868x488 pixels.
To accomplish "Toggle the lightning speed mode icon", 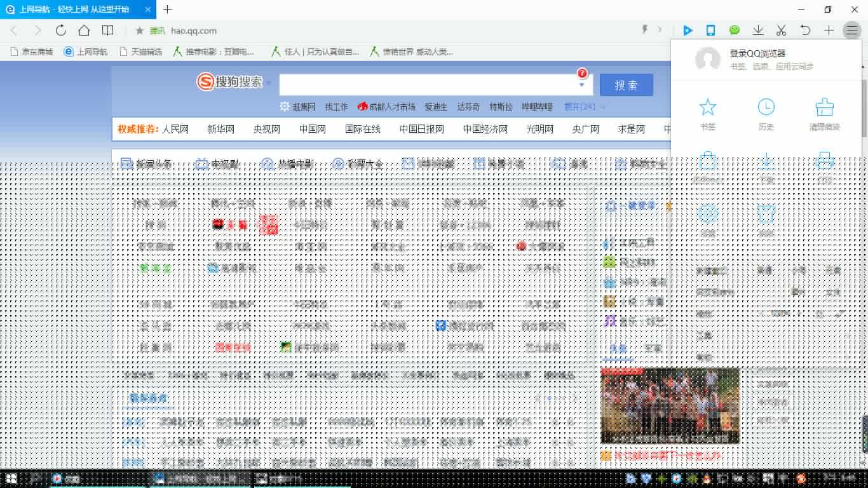I will [645, 30].
